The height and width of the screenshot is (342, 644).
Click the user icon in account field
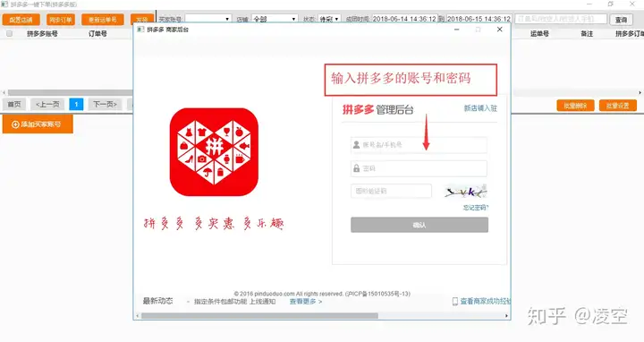click(x=357, y=145)
